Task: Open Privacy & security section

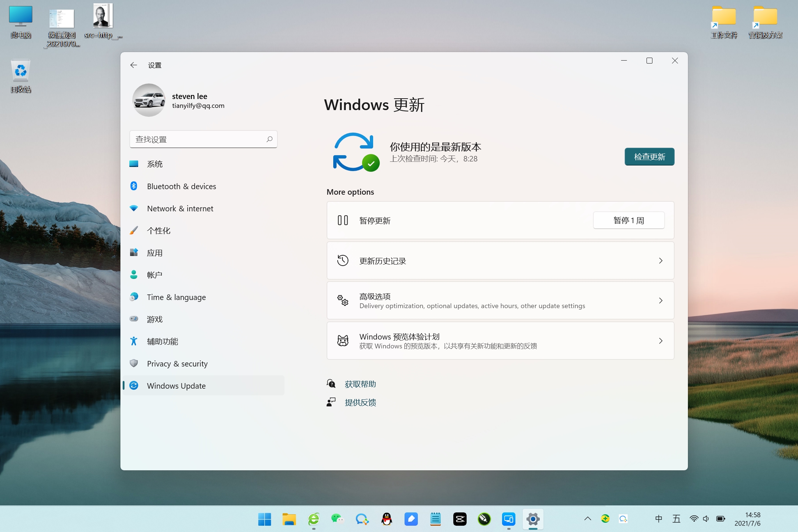Action: point(177,364)
